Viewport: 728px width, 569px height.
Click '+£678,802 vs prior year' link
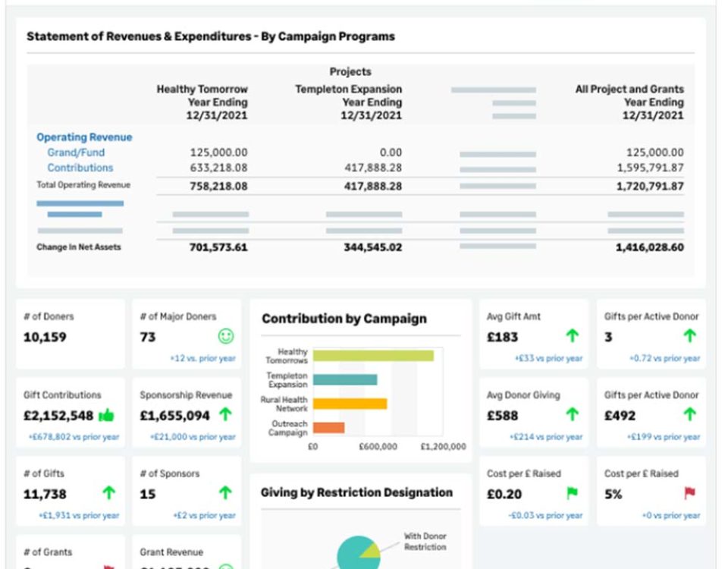(x=74, y=437)
